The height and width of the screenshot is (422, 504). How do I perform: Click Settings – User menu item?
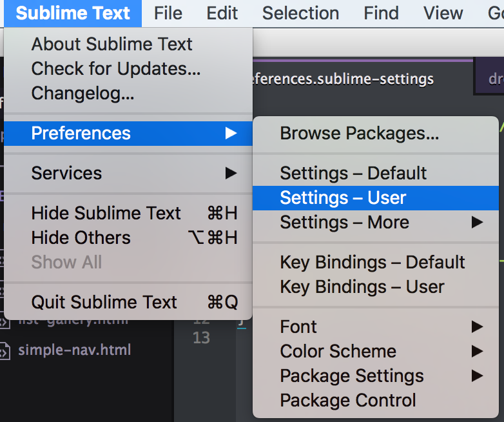coord(343,198)
